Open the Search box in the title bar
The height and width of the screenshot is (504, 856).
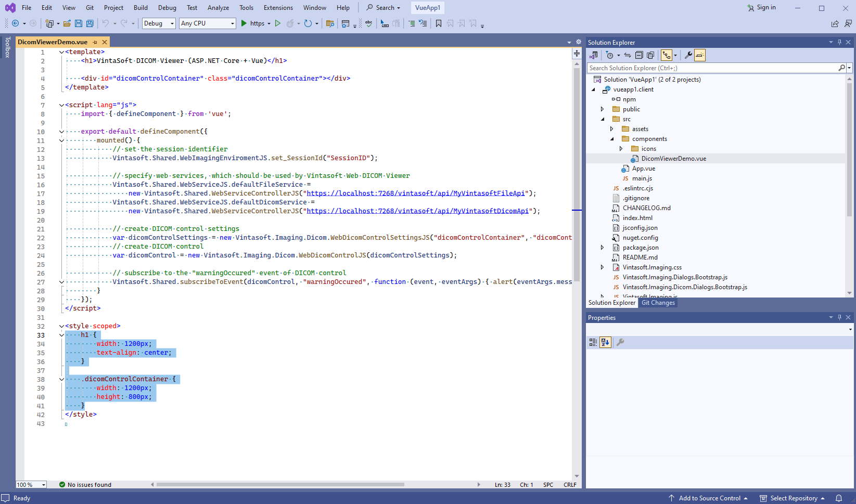(x=384, y=8)
